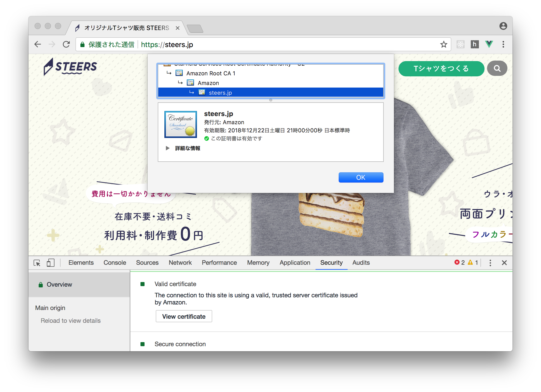Select Amazon Root CA 1 certificate row
Image resolution: width=541 pixels, height=392 pixels.
click(x=271, y=73)
